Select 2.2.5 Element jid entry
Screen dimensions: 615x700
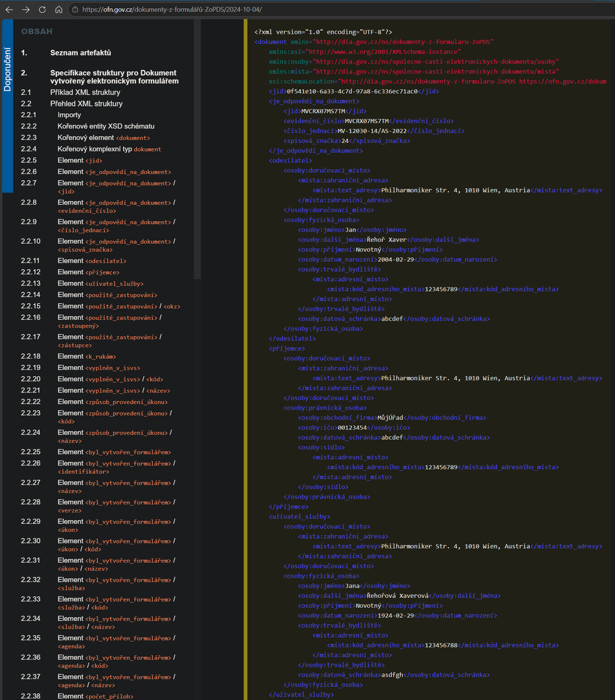pyautogui.click(x=80, y=160)
